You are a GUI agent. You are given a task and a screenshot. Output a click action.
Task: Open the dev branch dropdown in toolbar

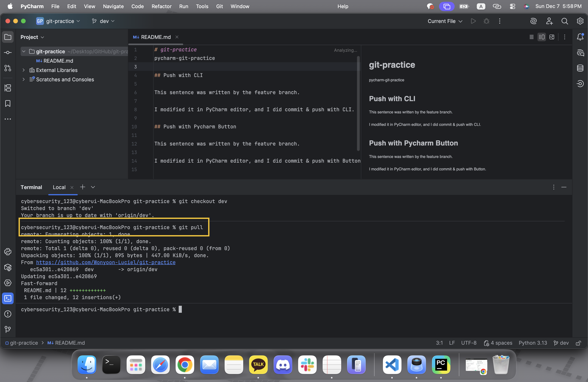coord(103,21)
